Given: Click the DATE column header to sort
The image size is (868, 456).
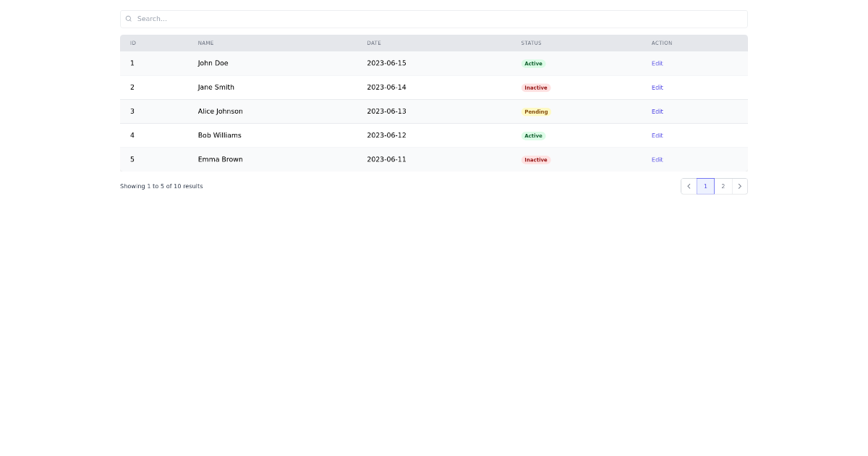Looking at the screenshot, I should [374, 43].
